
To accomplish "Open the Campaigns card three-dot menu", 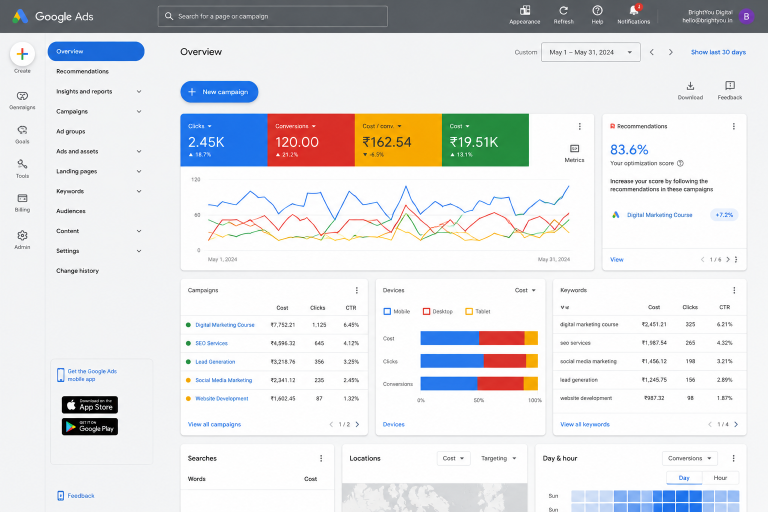I will [x=357, y=290].
